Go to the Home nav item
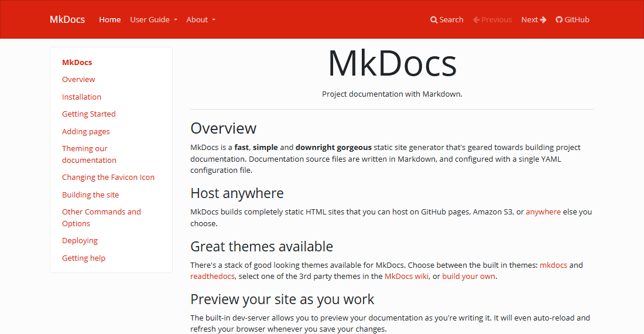The height and width of the screenshot is (334, 644). tap(109, 20)
